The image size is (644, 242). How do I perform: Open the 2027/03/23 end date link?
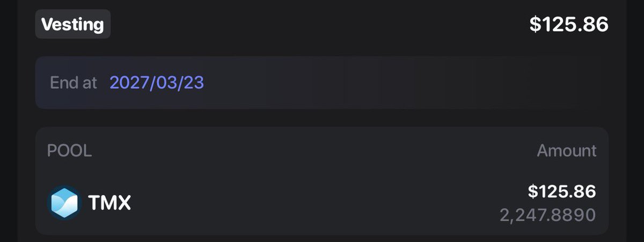pyautogui.click(x=157, y=83)
